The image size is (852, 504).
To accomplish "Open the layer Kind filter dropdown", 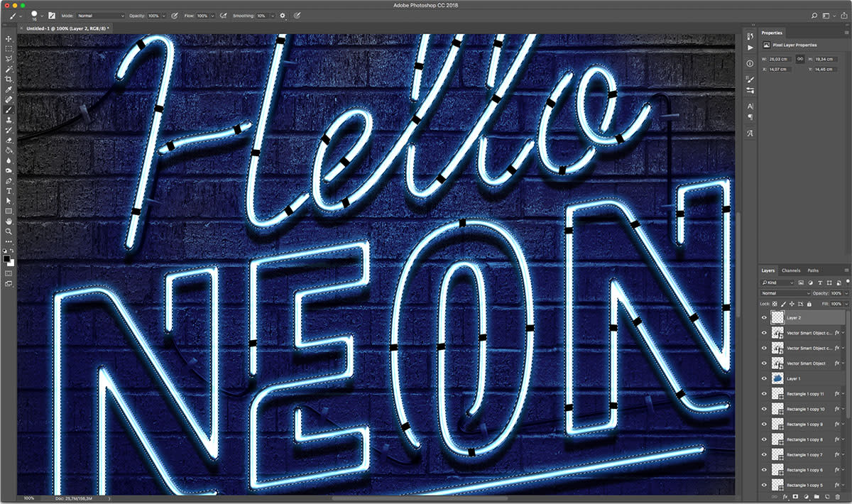I will click(x=778, y=283).
